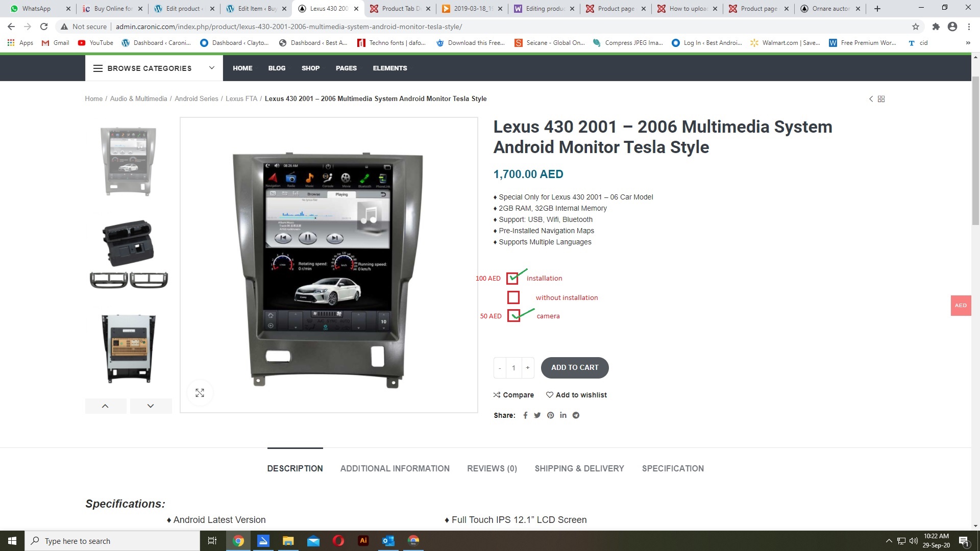
Task: Switch to the Shipping & Delivery tab
Action: coord(579,468)
